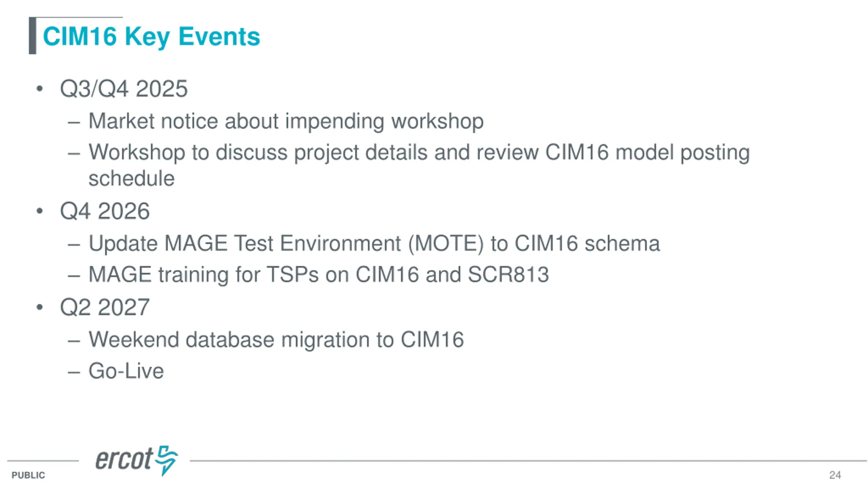The width and height of the screenshot is (868, 488).
Task: Select the Update MAGE Test Environment line
Action: 374,243
